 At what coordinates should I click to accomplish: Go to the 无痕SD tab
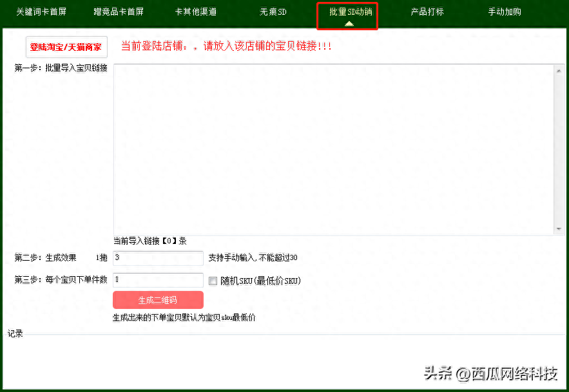[x=273, y=12]
